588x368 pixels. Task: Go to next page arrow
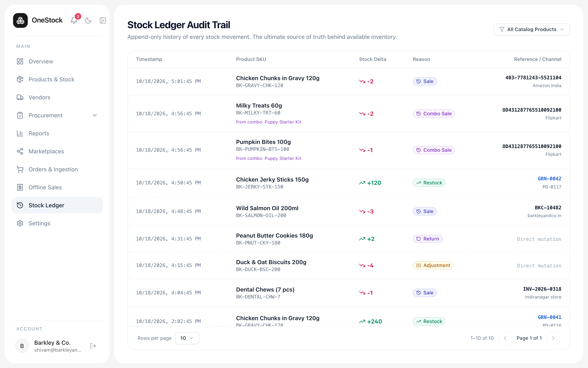[x=553, y=338]
